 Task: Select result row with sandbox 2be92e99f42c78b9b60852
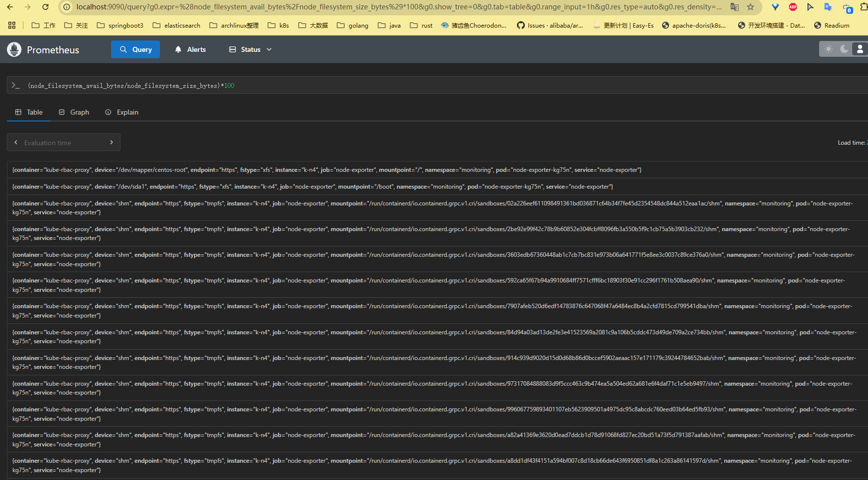click(437, 234)
